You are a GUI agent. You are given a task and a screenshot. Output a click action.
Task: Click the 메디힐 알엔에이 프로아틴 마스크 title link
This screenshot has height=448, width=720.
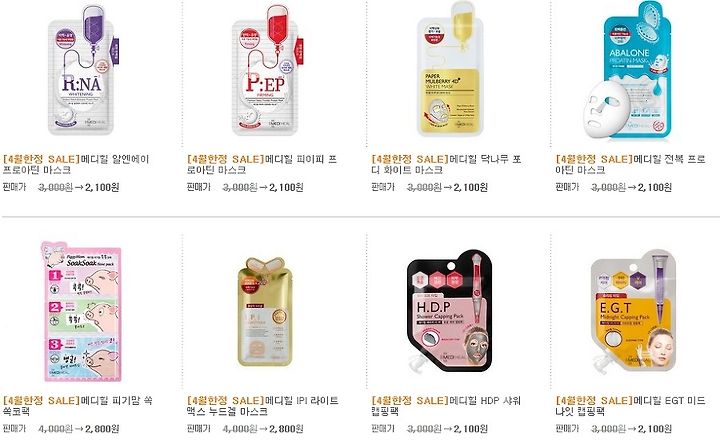(x=76, y=165)
